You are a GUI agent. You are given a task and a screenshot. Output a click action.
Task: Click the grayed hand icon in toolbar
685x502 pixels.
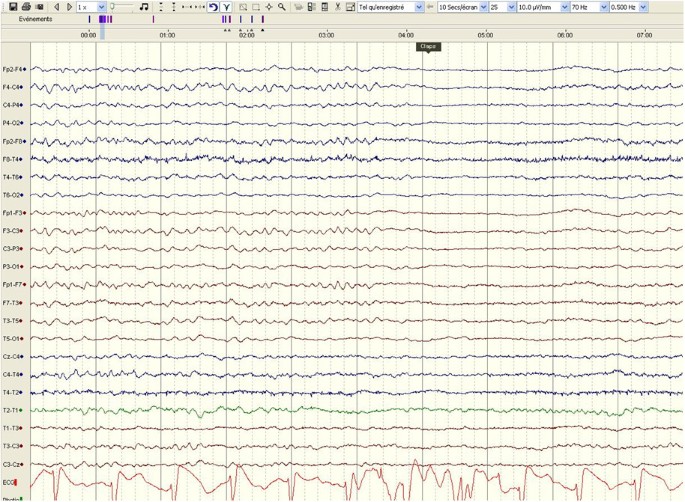pos(299,7)
